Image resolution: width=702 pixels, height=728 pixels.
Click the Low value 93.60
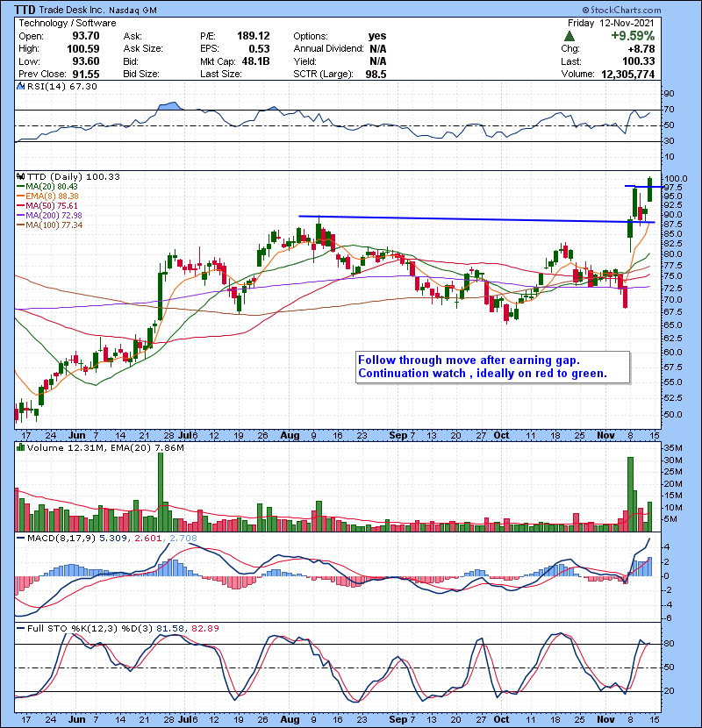point(86,61)
